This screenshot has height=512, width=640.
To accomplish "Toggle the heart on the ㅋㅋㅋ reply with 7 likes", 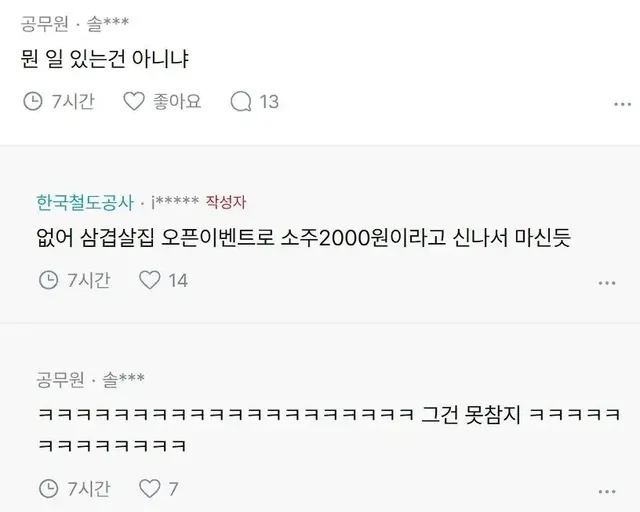I will coord(149,488).
